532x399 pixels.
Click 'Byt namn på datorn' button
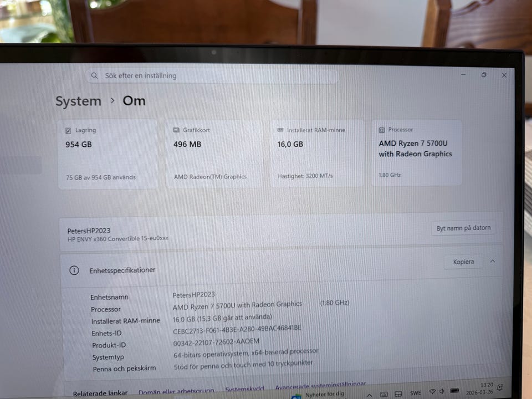(x=463, y=228)
